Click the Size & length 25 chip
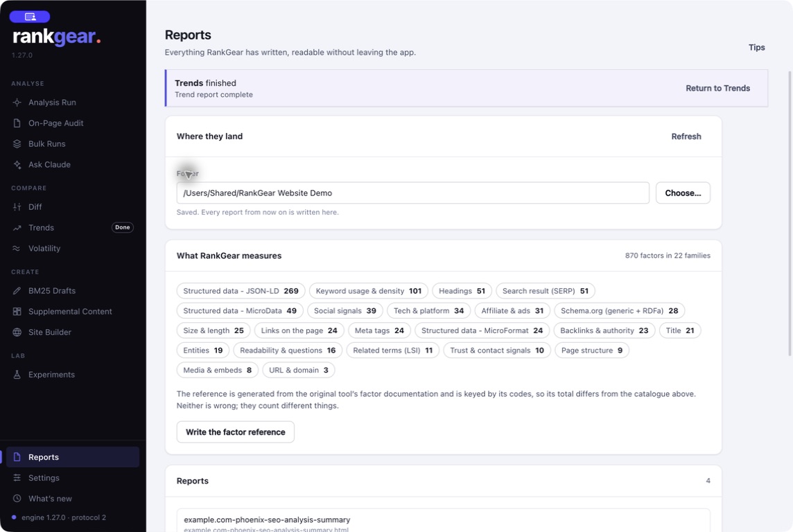This screenshot has width=793, height=532. [214, 330]
